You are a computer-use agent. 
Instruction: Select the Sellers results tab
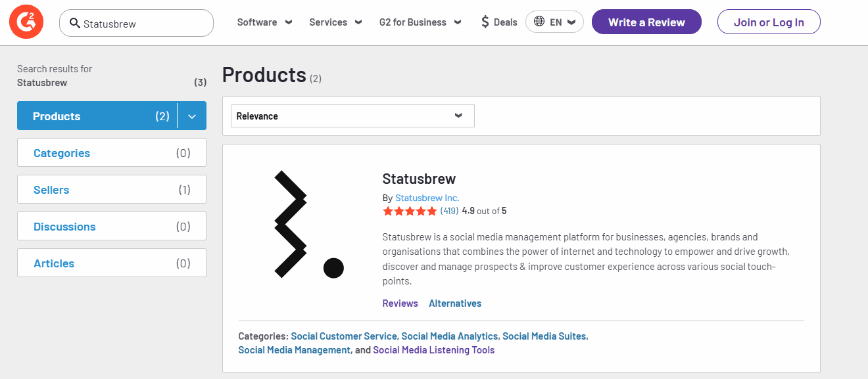(x=112, y=190)
